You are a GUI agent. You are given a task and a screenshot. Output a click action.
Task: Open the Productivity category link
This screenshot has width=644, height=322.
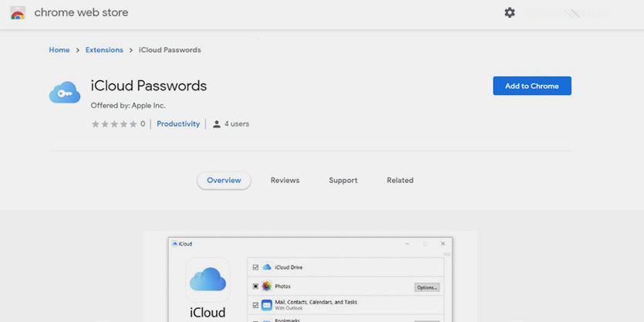178,124
